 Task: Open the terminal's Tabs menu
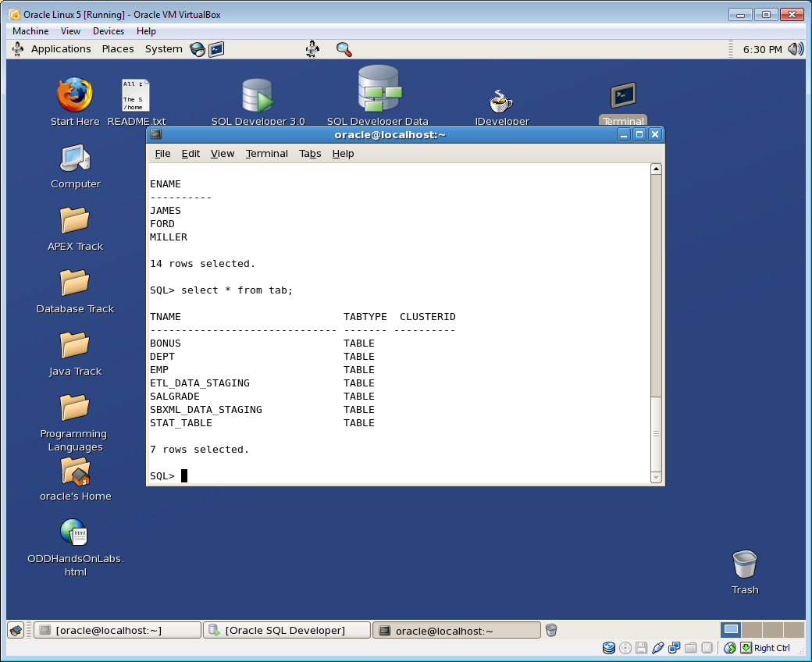(310, 154)
